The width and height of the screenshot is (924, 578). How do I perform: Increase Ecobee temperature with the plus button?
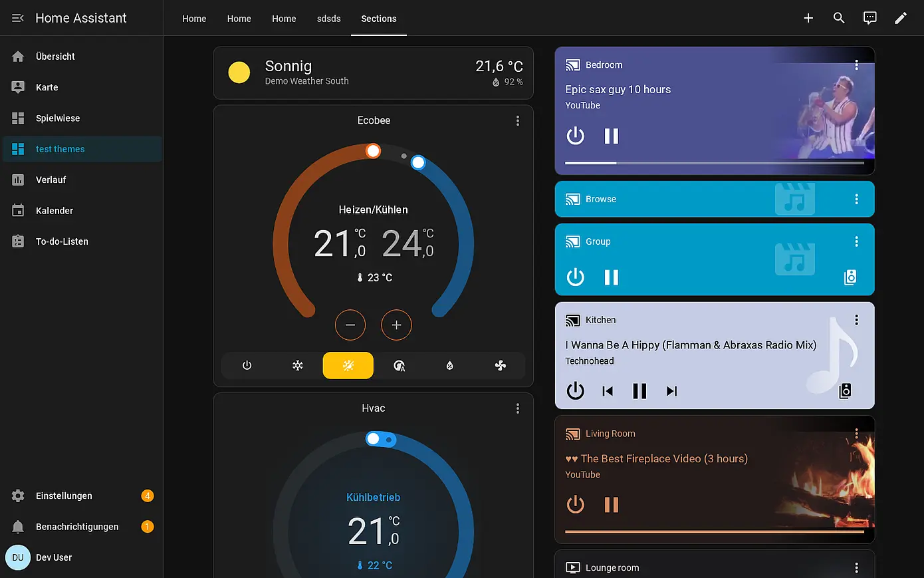(396, 325)
